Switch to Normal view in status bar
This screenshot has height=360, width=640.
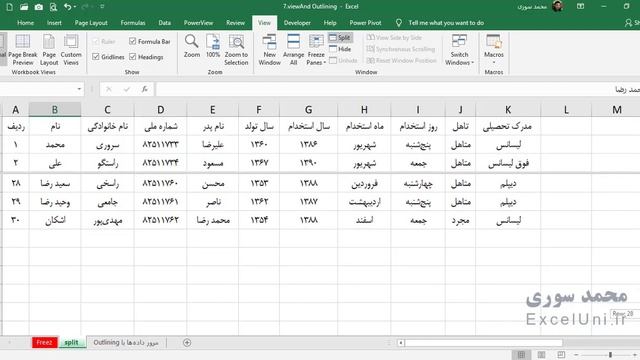pyautogui.click(x=521, y=355)
